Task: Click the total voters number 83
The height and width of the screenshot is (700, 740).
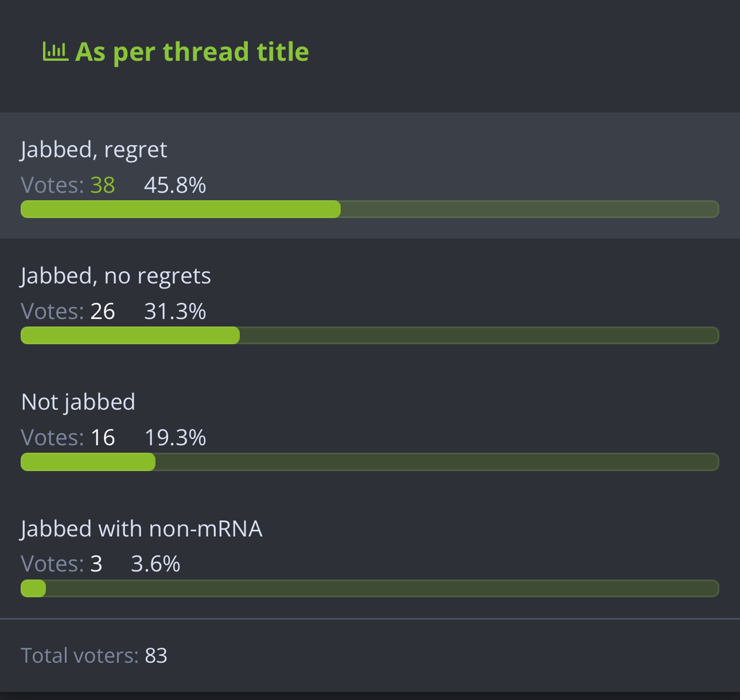Action: click(x=156, y=655)
